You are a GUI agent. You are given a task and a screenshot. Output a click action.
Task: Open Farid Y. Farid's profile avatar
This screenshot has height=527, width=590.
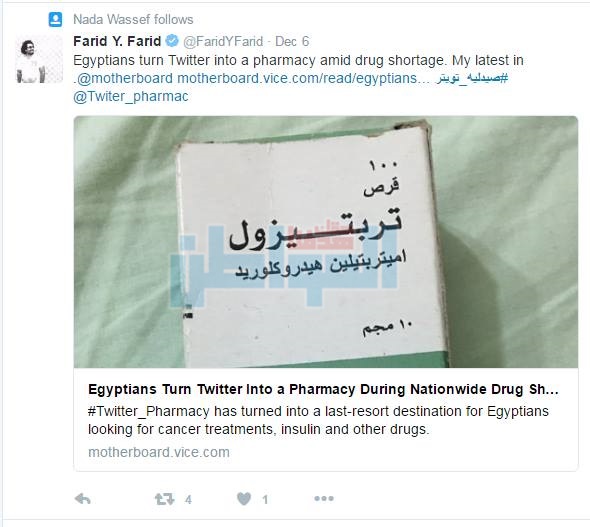click(x=39, y=59)
